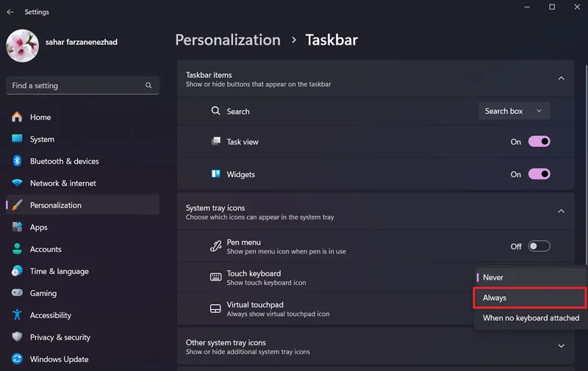Click the Time & language globe icon
The image size is (588, 371).
17,271
